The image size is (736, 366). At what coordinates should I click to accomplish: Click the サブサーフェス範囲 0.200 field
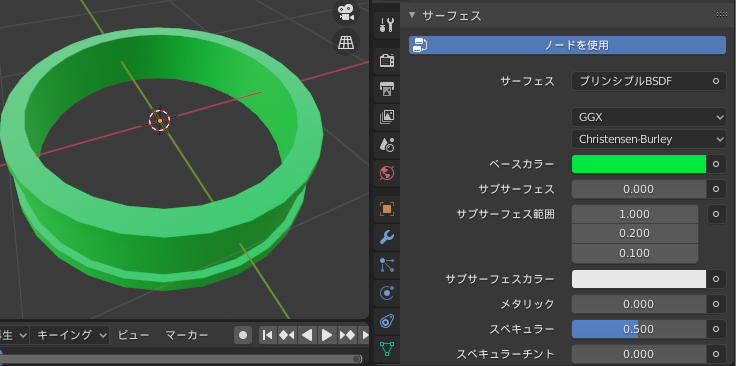point(635,234)
